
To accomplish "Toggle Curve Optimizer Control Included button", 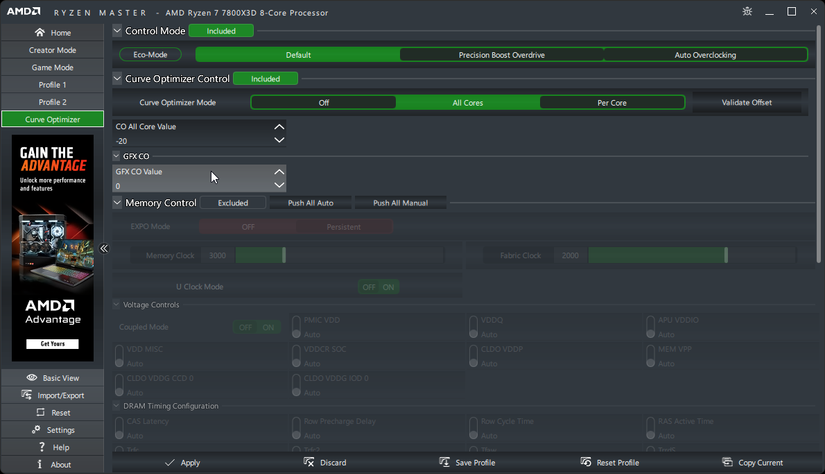I will (265, 79).
